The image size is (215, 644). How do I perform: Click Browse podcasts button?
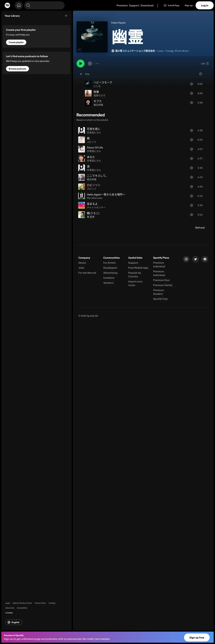tap(18, 69)
